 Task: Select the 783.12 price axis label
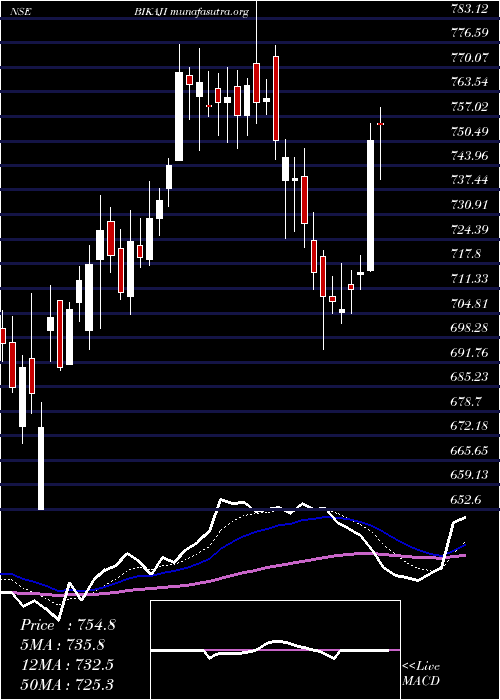pos(468,9)
